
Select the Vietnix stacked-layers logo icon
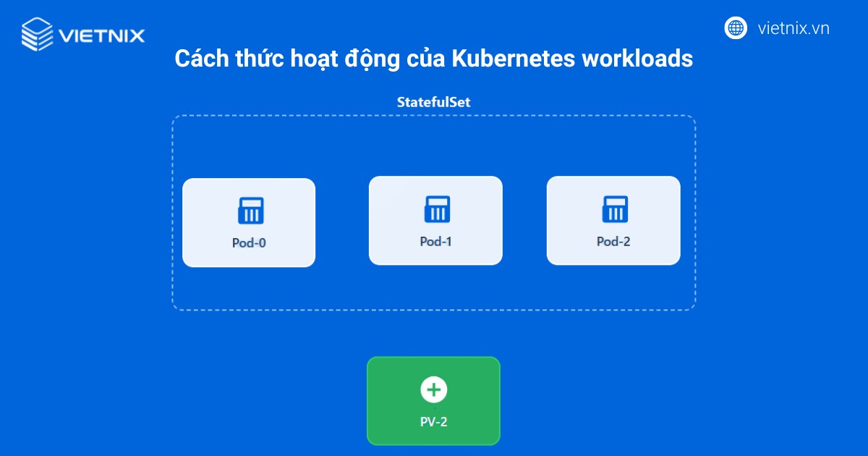[35, 33]
